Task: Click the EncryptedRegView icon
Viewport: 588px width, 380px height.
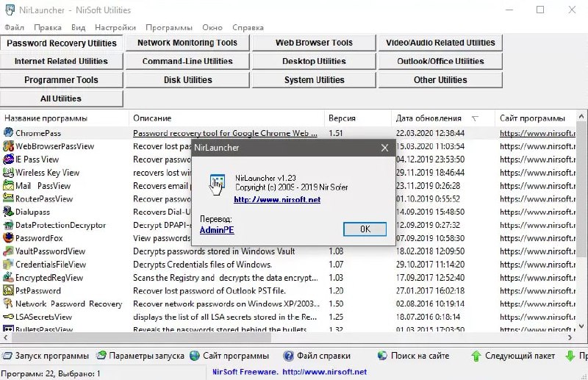Action: 8,277
